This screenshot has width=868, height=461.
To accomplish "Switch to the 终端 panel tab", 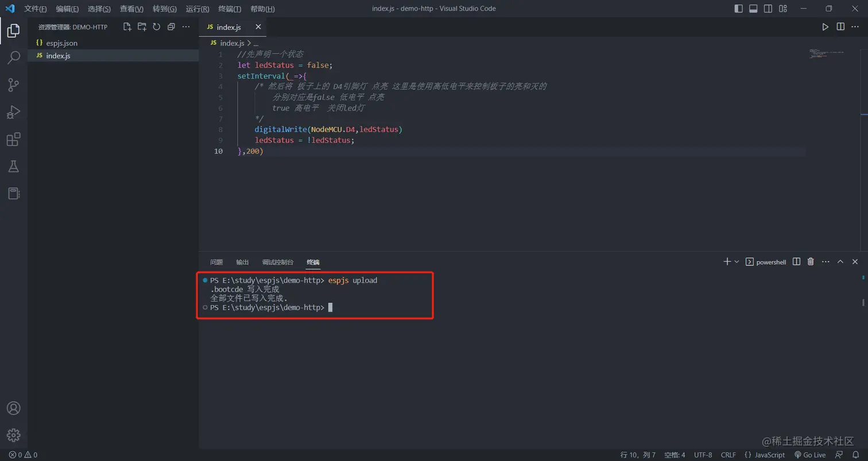I will click(x=313, y=262).
